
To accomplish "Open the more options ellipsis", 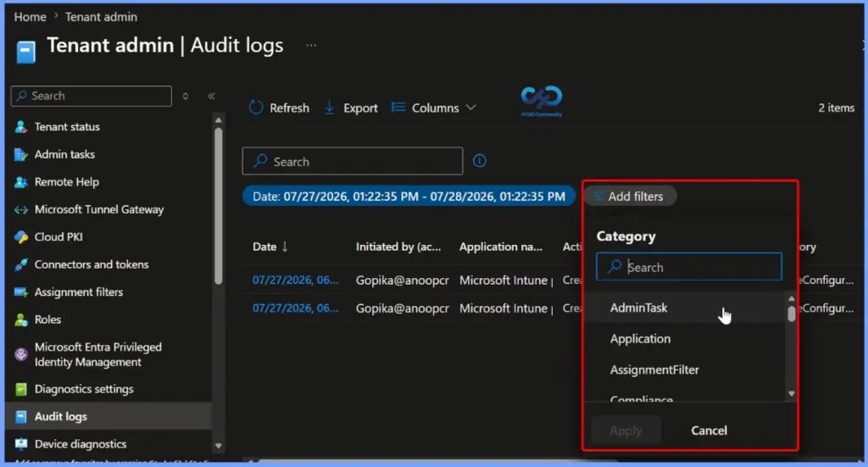I will (x=312, y=46).
